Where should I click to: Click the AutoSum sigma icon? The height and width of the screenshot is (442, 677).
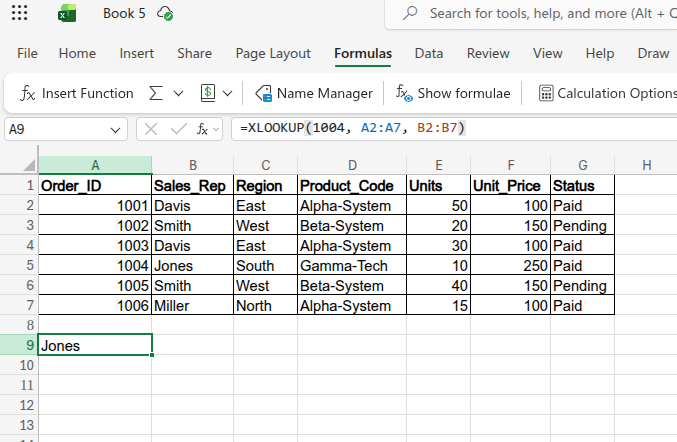point(156,93)
